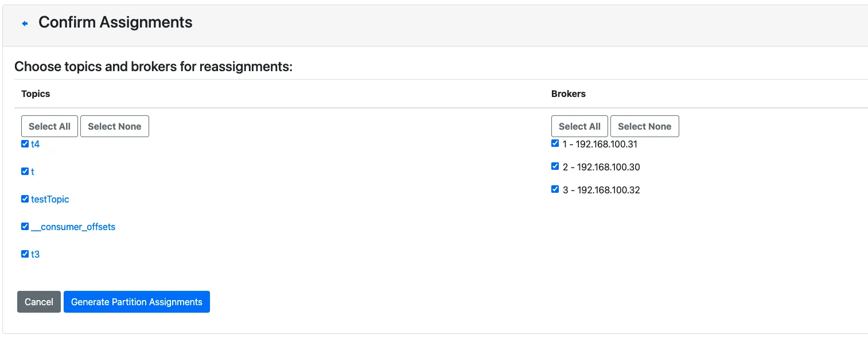Deselect the __consumer_offsets topic checkbox
The height and width of the screenshot is (358, 868).
click(25, 227)
